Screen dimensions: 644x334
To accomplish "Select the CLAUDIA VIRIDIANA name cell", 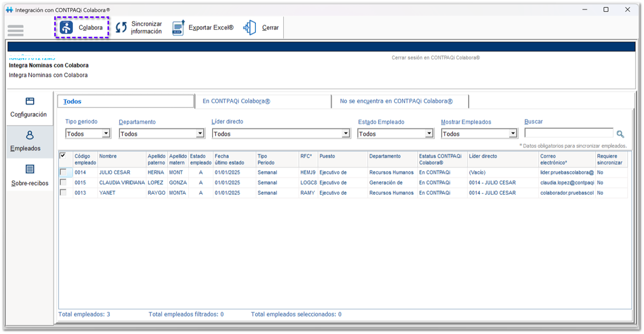I will point(122,182).
